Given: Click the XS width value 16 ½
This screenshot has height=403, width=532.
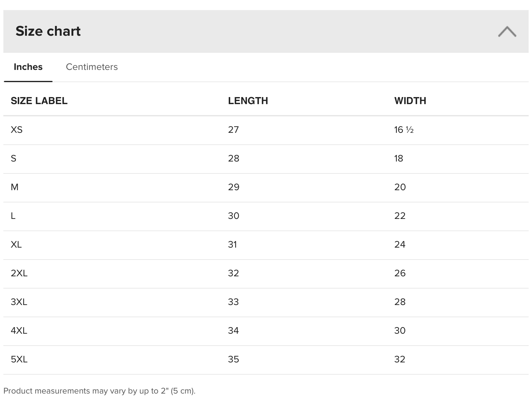Looking at the screenshot, I should (x=404, y=130).
